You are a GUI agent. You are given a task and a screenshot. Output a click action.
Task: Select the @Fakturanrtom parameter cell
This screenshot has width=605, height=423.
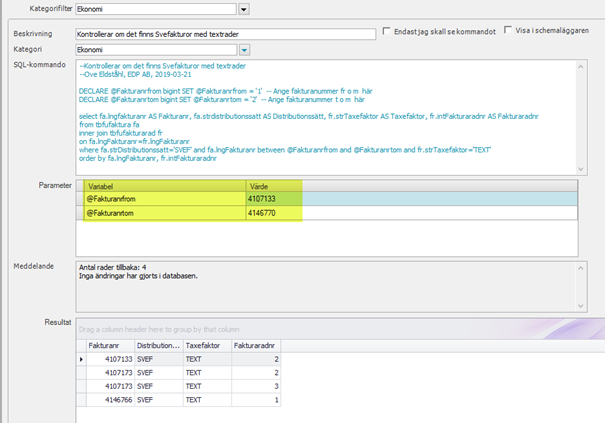click(x=165, y=215)
